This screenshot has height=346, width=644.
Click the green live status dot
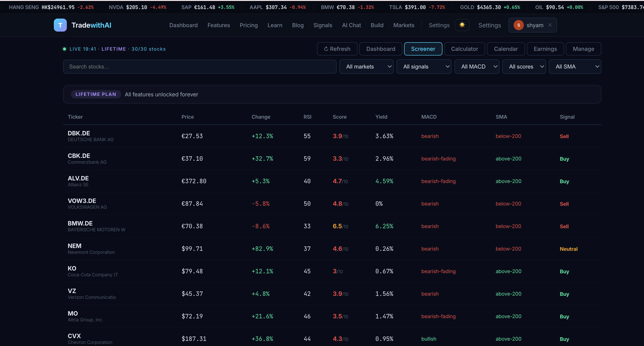tap(64, 49)
